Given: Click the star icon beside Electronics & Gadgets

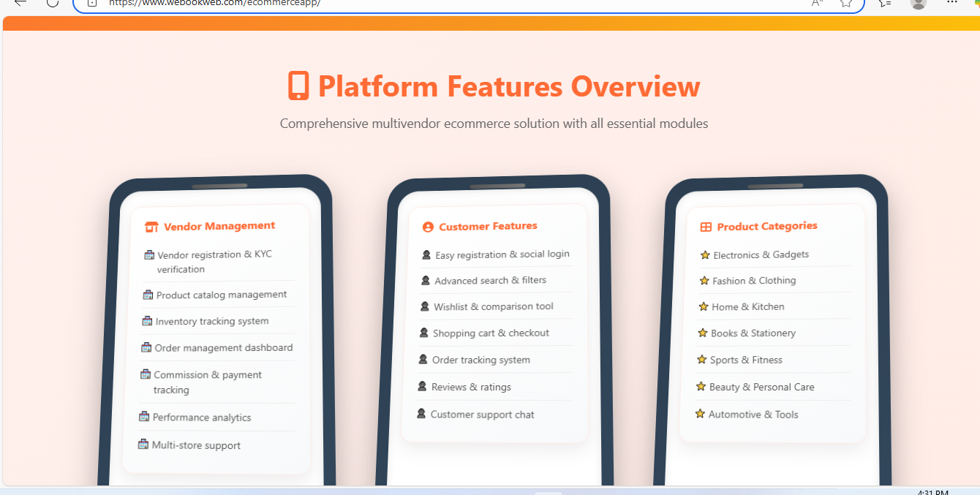Looking at the screenshot, I should click(x=705, y=255).
